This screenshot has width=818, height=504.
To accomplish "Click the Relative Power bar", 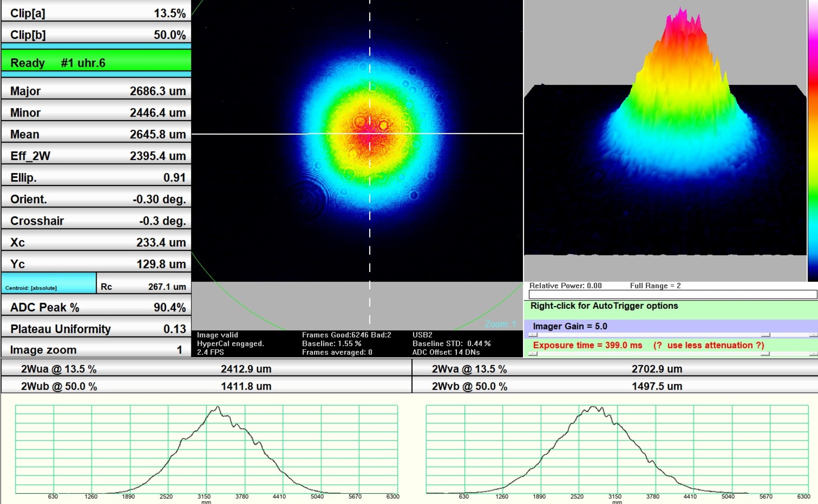I will (672, 294).
